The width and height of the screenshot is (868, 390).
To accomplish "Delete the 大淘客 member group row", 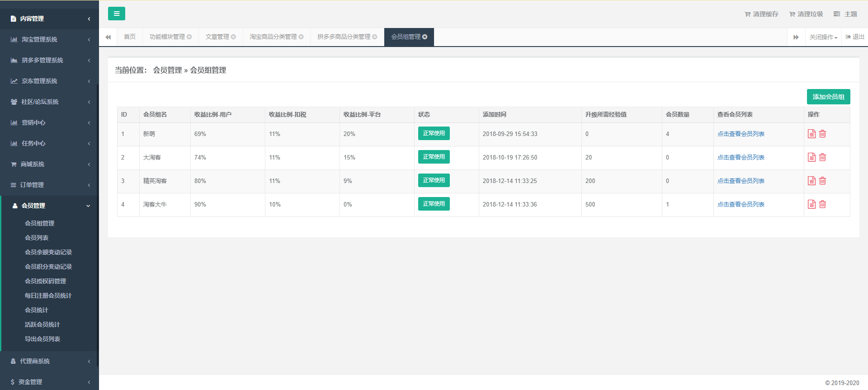I will (x=822, y=157).
